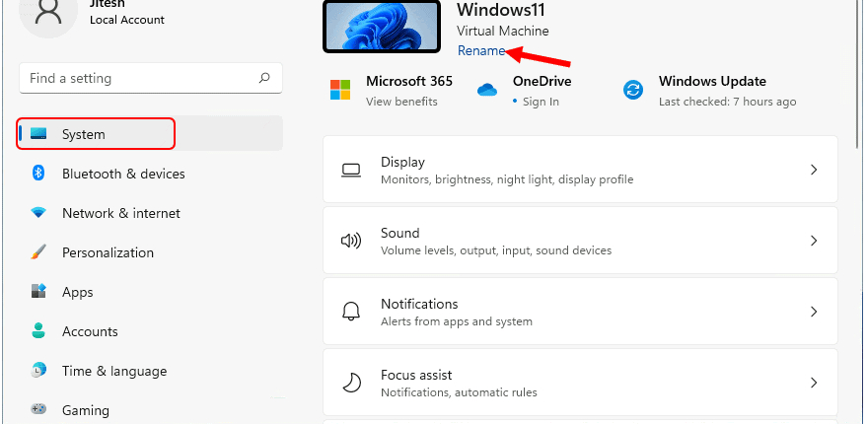Open the Gaming category
The height and width of the screenshot is (424, 868).
coord(150,410)
